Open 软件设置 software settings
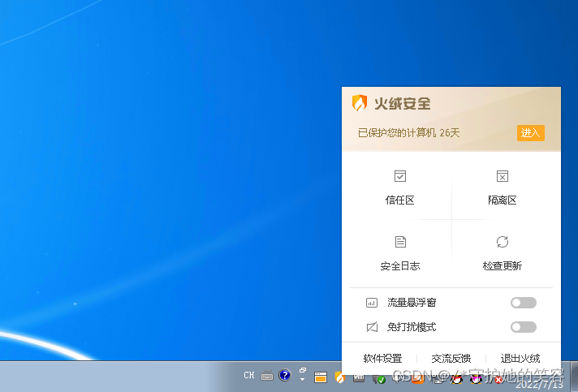Viewport: 578px width, 392px height. pos(382,358)
